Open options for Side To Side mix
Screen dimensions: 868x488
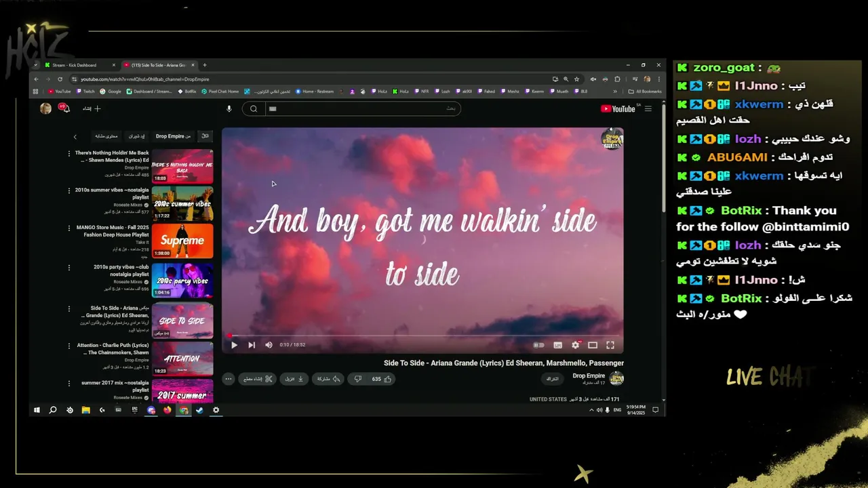click(x=68, y=308)
